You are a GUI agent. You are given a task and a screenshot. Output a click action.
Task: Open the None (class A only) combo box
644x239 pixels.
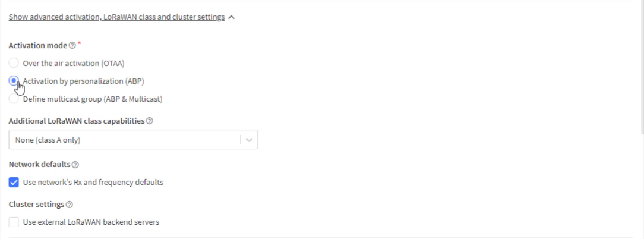coord(133,140)
